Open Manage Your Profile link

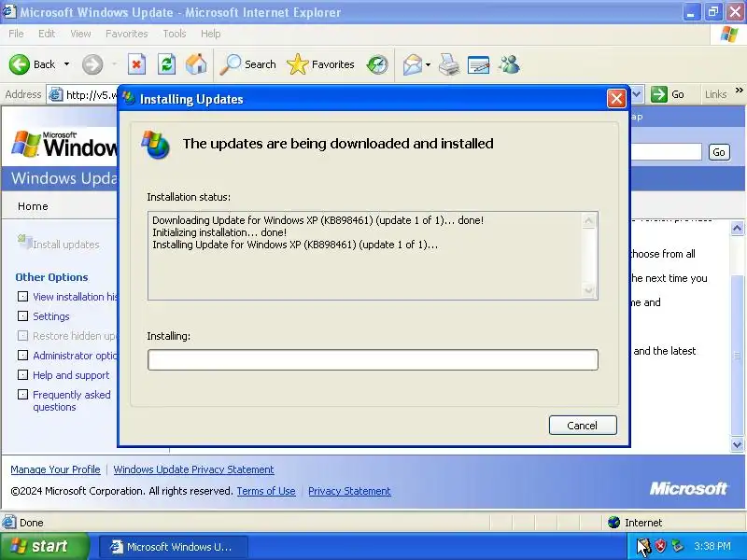click(x=55, y=469)
